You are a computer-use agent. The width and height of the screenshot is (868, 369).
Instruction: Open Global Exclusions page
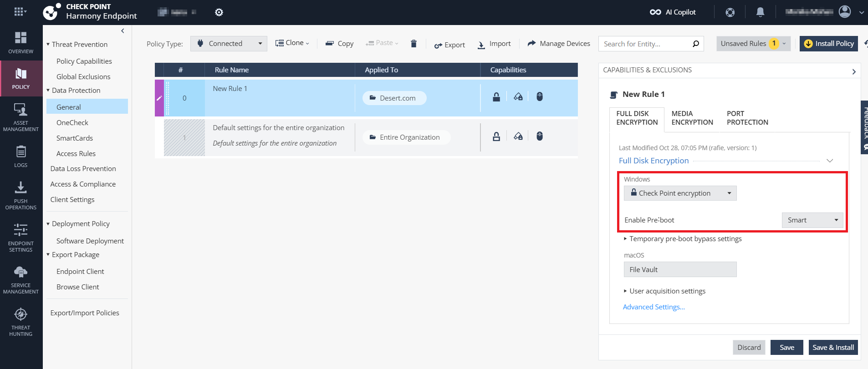click(x=83, y=76)
